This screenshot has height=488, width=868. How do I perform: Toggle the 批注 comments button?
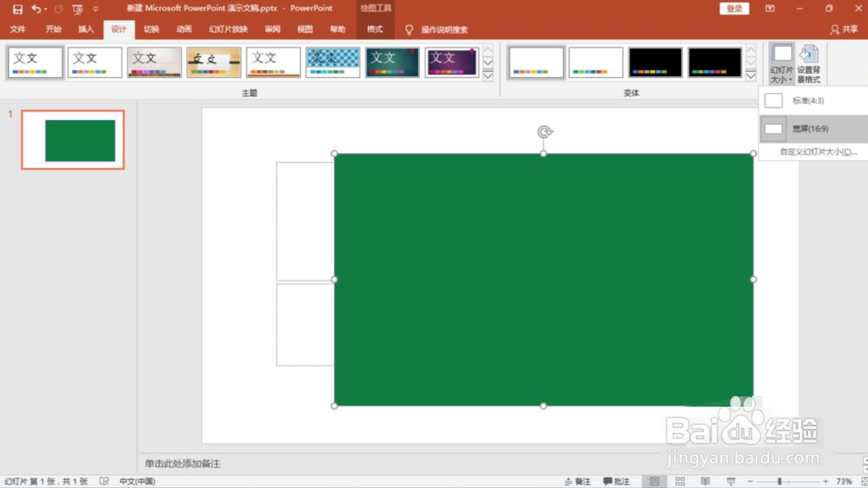pyautogui.click(x=617, y=481)
